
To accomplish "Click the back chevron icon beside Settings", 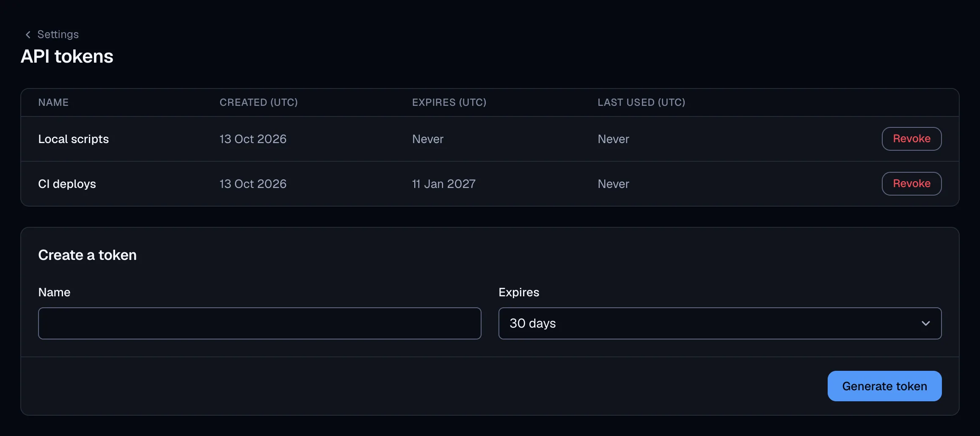I will tap(28, 35).
